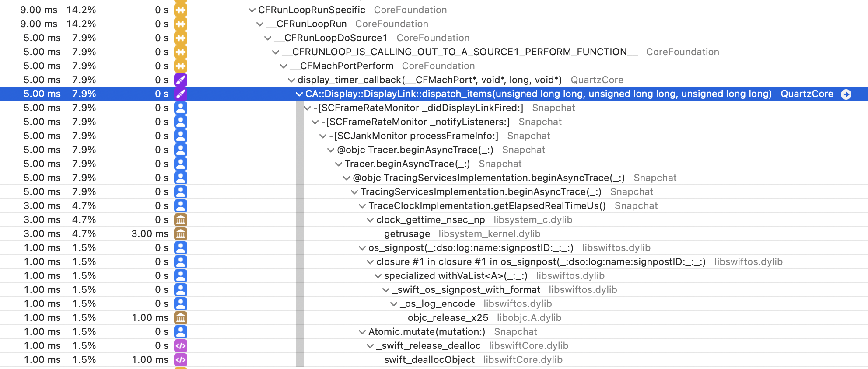Click the QuartzCore icon on the selected dispatch_items row
The image size is (868, 369).
point(181,94)
